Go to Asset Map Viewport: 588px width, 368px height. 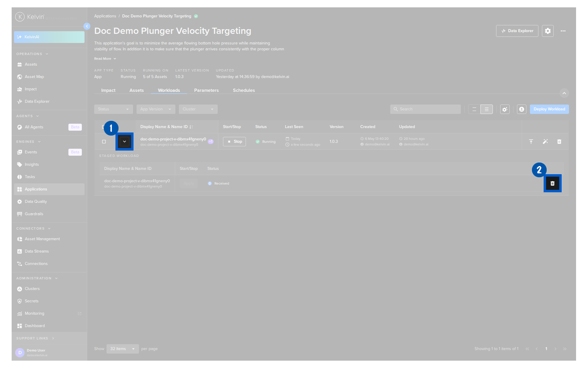pyautogui.click(x=49, y=77)
